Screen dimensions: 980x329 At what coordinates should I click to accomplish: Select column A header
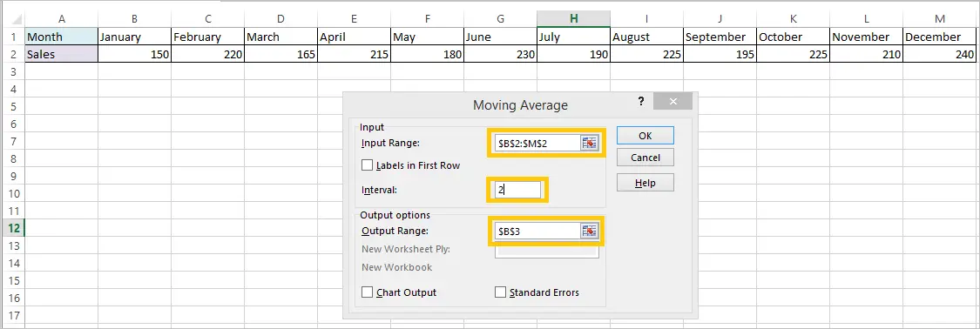(61, 19)
